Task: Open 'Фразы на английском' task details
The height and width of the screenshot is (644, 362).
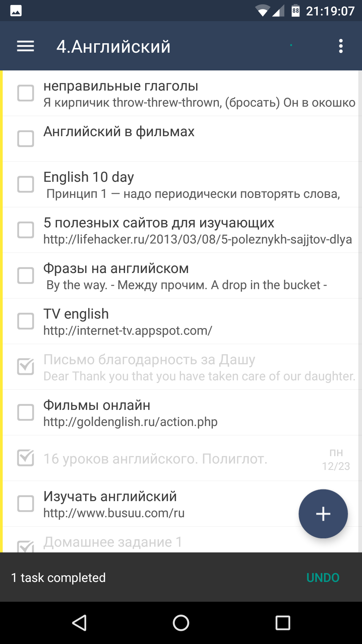Action: coord(184,276)
